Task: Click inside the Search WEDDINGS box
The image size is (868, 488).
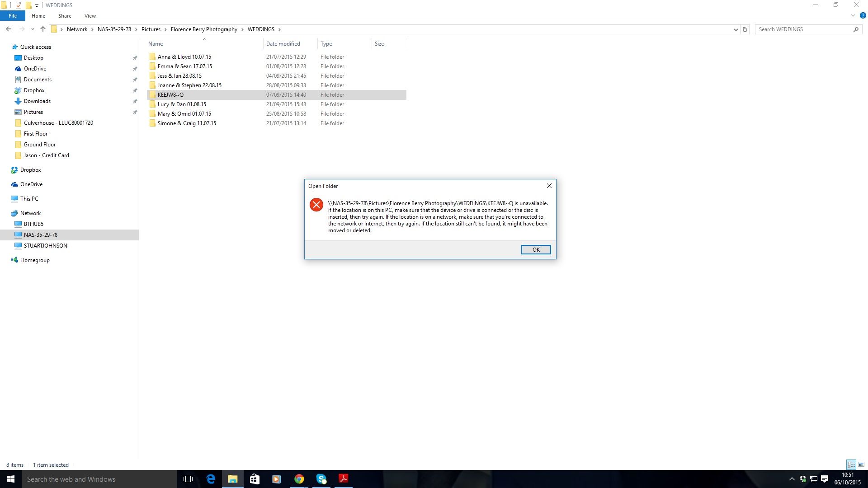Action: (x=805, y=29)
